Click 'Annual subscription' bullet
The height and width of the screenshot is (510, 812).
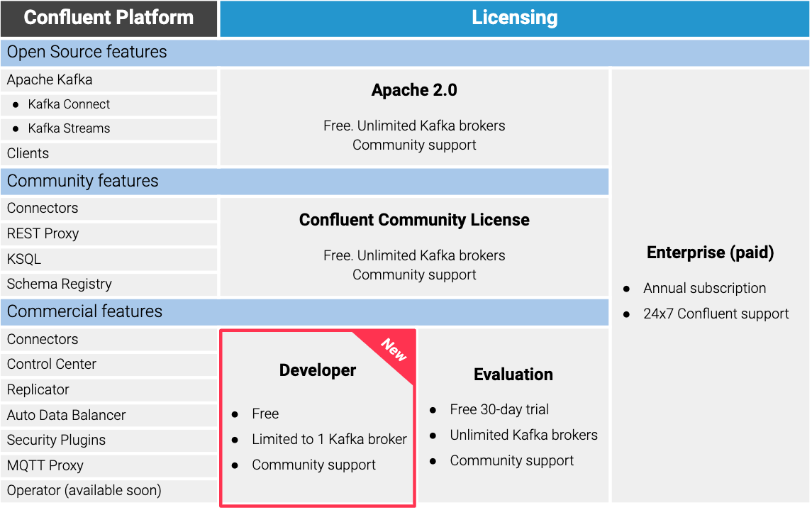704,289
